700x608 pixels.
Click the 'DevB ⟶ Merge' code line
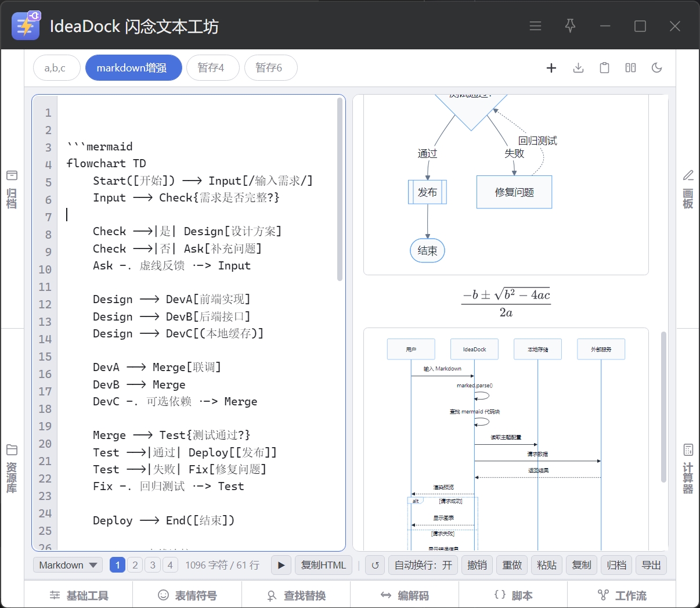click(x=139, y=384)
